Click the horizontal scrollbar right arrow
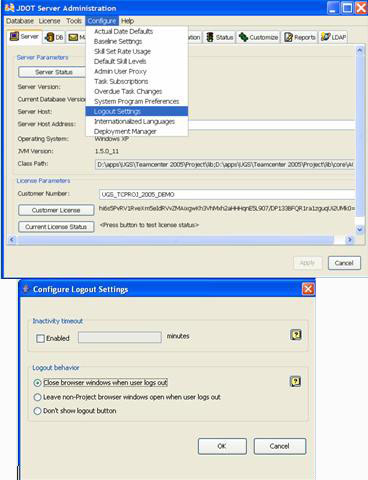368x480 pixels. click(350, 239)
